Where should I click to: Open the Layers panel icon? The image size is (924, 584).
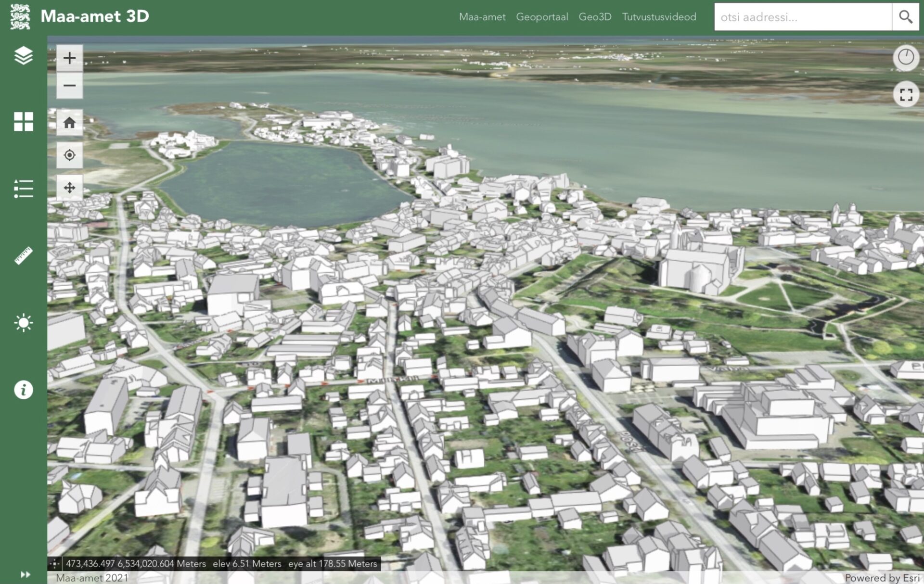click(x=23, y=56)
